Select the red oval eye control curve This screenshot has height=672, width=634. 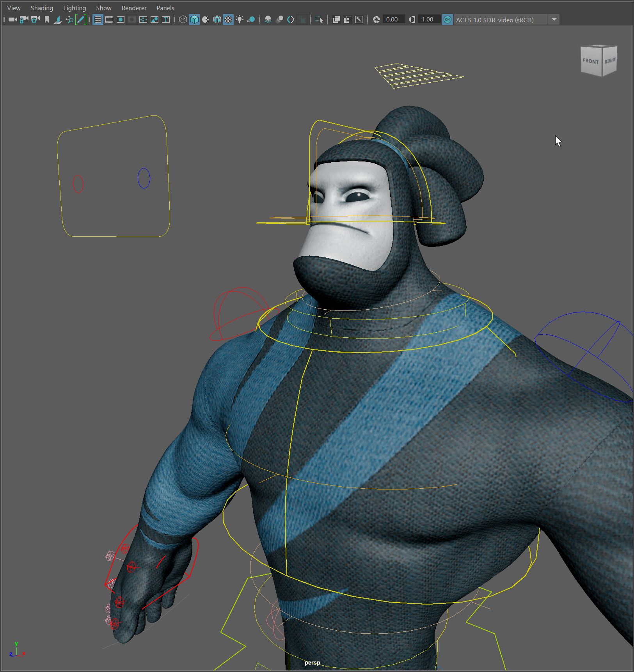point(78,184)
